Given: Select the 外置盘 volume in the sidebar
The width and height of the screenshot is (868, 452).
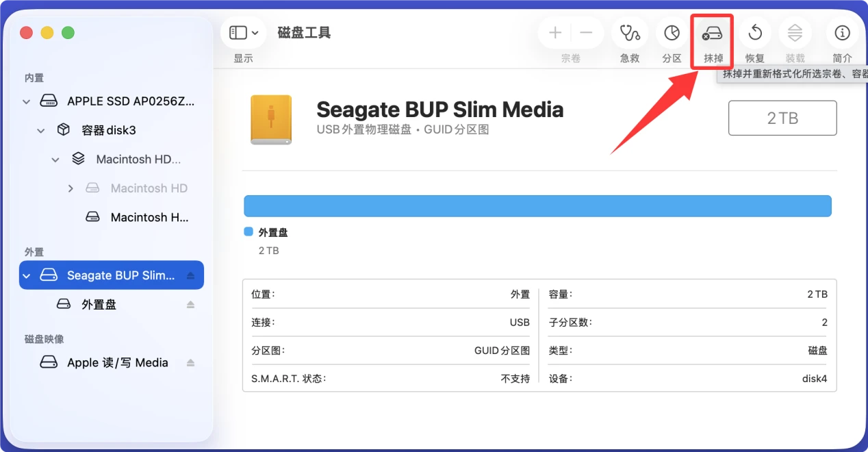Looking at the screenshot, I should point(112,304).
